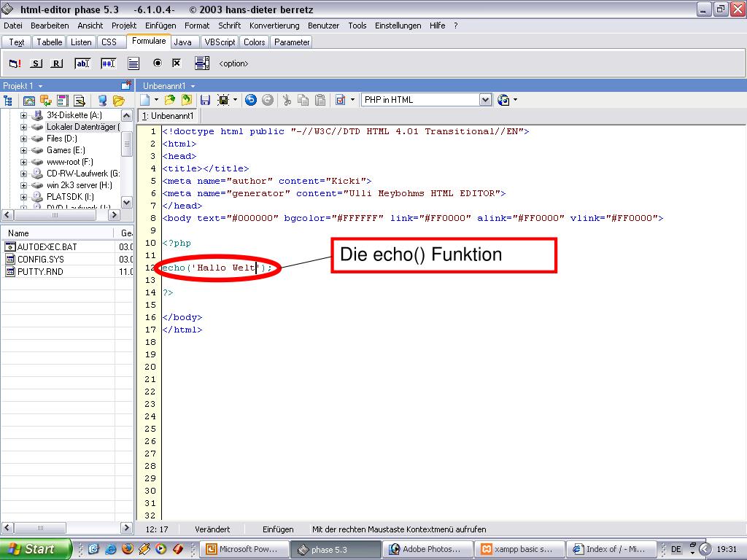747x560 pixels.
Task: Open the browser preview dropdown arrow
Action: pyautogui.click(x=516, y=100)
